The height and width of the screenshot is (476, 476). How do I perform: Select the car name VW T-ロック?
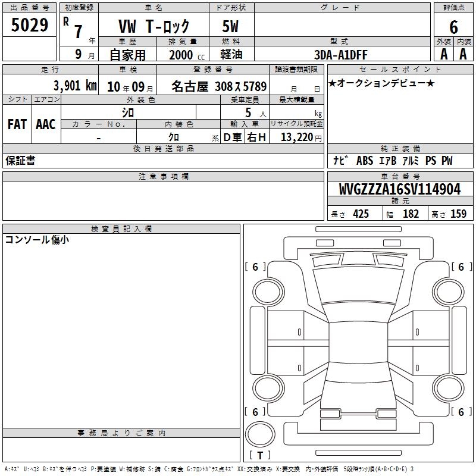[154, 26]
